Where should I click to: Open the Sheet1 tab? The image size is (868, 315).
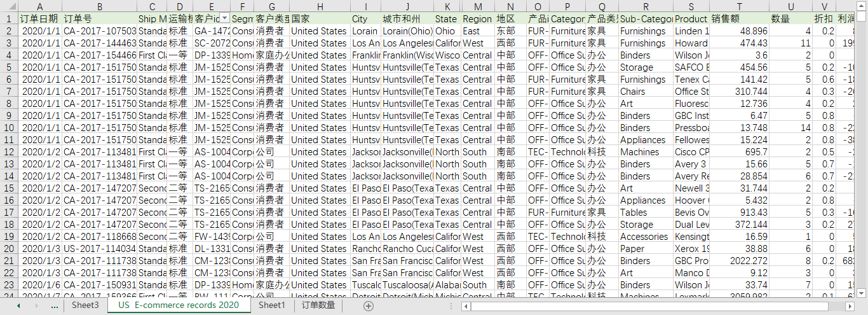coord(271,305)
